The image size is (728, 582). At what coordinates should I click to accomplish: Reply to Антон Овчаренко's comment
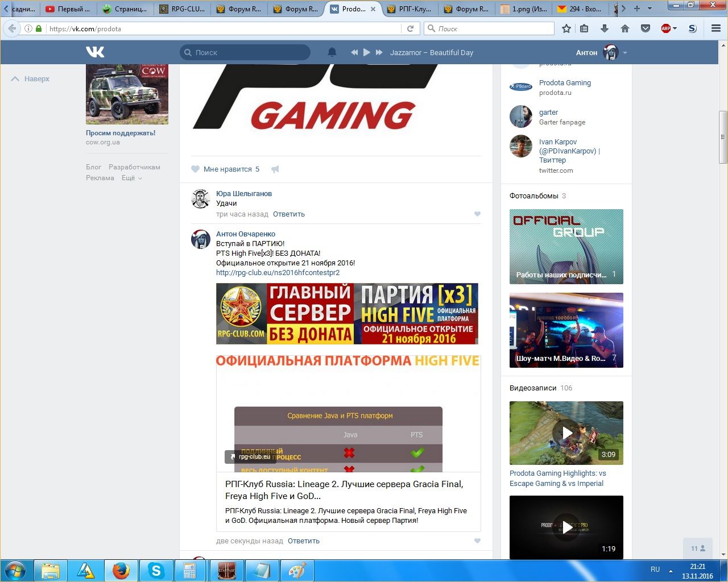[x=303, y=541]
